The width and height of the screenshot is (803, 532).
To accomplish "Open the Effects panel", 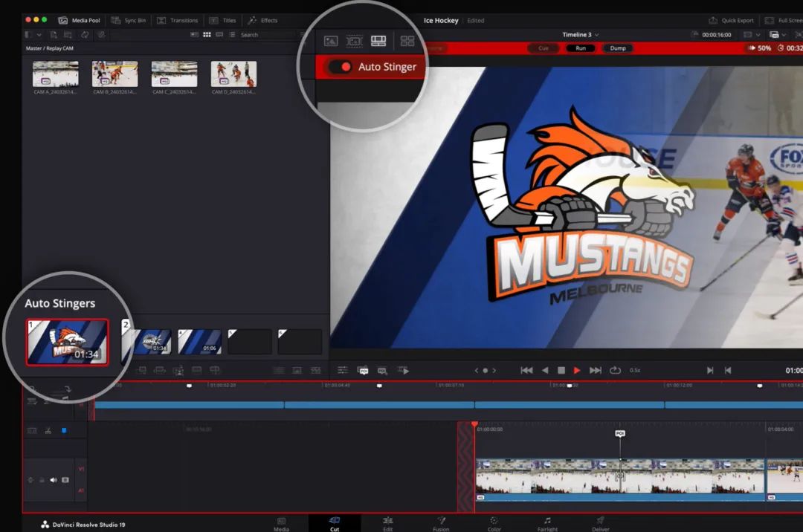I will (x=262, y=21).
